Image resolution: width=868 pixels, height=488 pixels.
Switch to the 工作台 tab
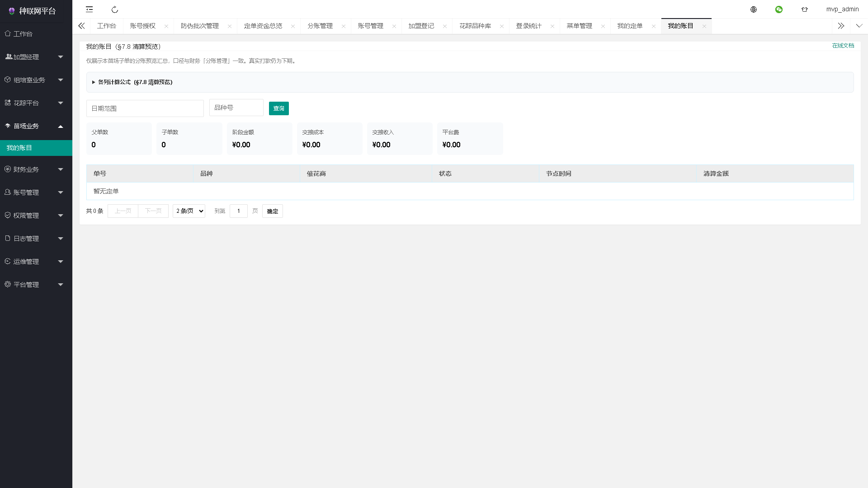pos(107,26)
